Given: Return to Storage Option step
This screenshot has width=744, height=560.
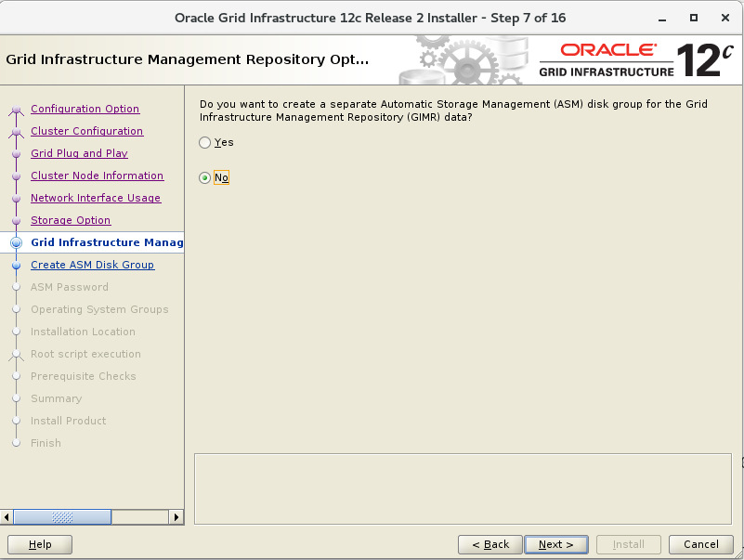Looking at the screenshot, I should 71,220.
